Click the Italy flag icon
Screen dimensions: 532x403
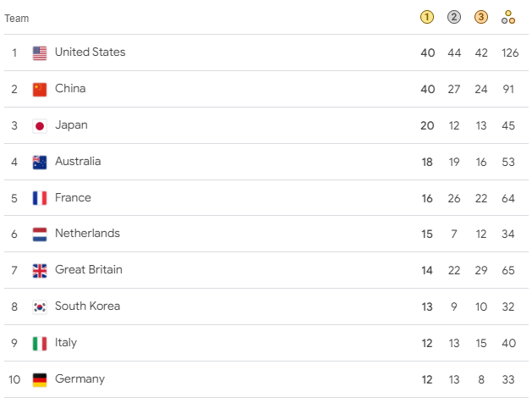coord(40,344)
